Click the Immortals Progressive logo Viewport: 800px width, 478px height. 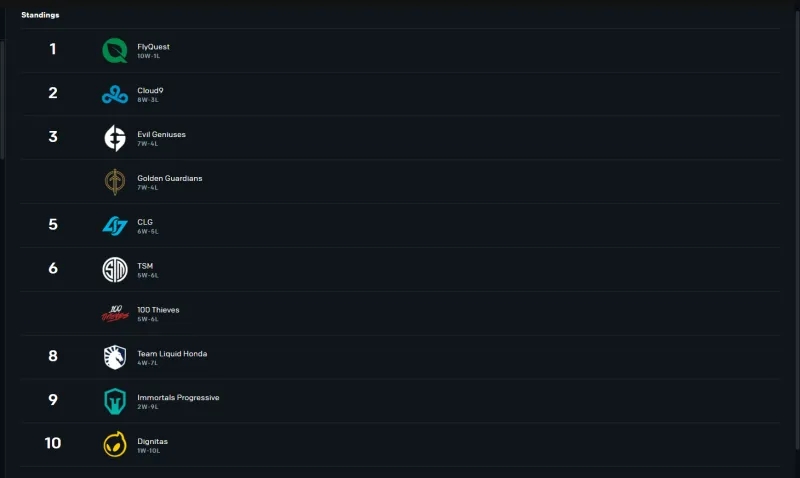point(115,401)
